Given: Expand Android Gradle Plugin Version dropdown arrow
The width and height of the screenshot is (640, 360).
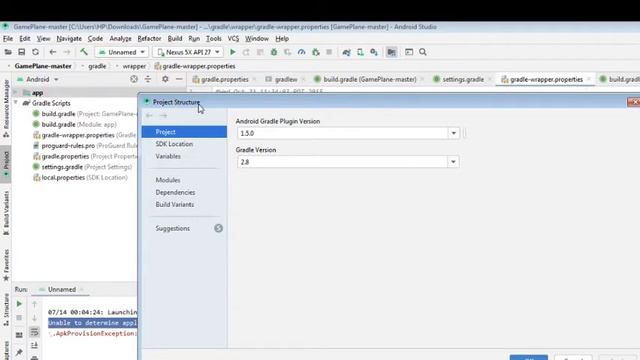Looking at the screenshot, I should click(x=453, y=133).
